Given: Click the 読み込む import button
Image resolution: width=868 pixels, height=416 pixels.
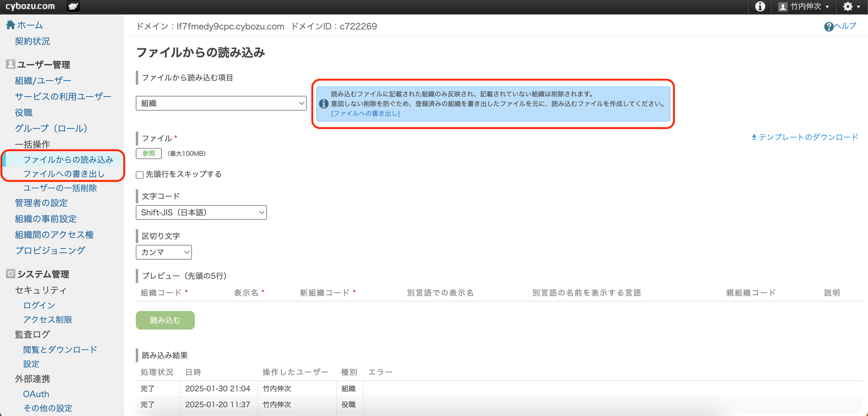Looking at the screenshot, I should [x=165, y=320].
